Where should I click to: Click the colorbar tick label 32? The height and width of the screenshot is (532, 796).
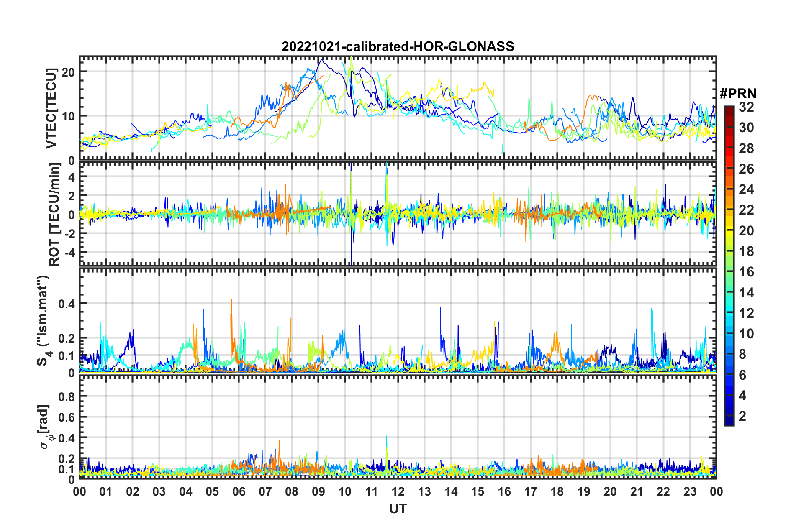(x=747, y=107)
